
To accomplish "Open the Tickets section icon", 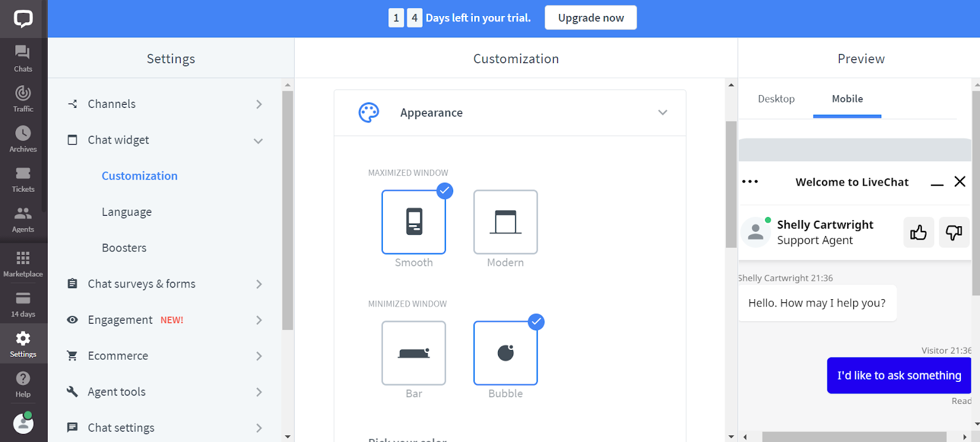I will coord(23,173).
